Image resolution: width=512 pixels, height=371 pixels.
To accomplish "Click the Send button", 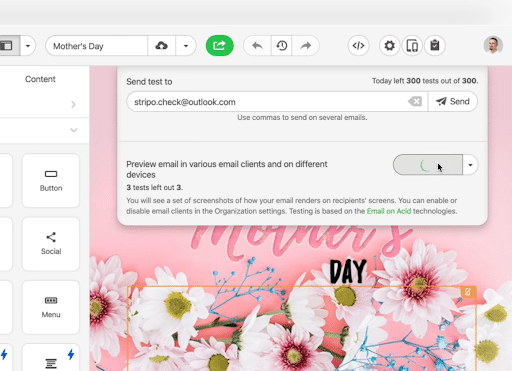I will (453, 101).
